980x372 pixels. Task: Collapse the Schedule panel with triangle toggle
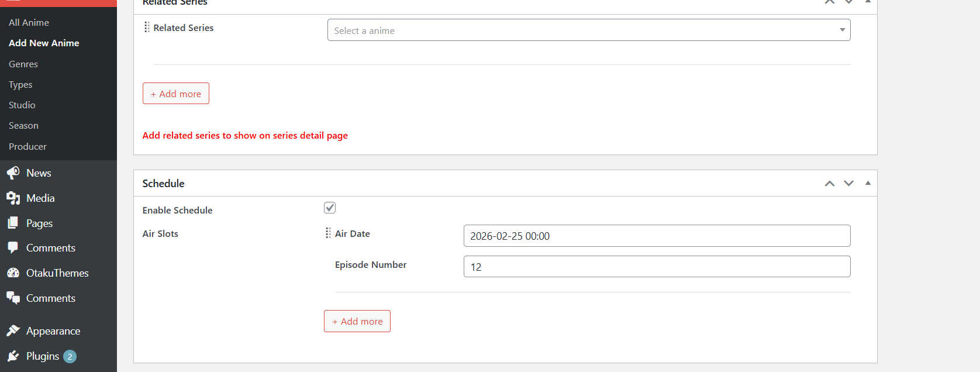point(868,183)
